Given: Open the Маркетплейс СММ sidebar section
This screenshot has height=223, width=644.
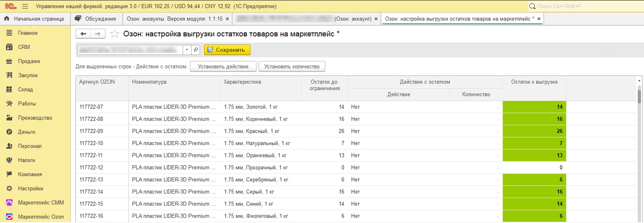Looking at the screenshot, I should pos(40,203).
